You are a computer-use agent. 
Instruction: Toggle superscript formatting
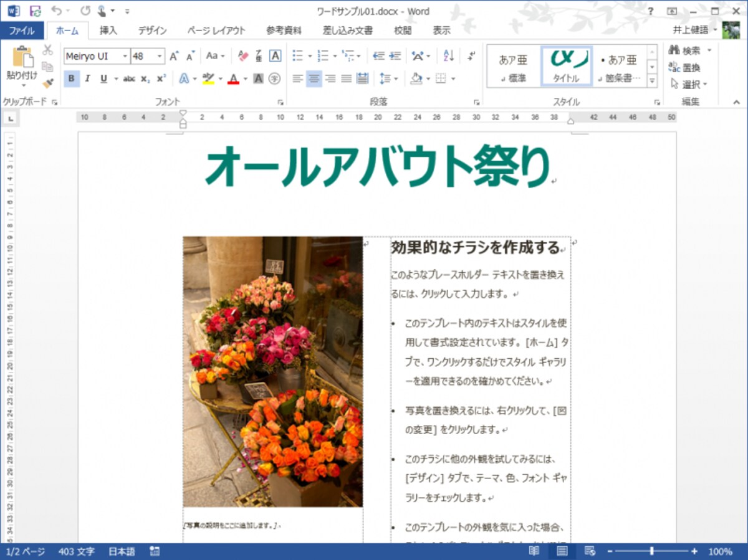[x=161, y=78]
